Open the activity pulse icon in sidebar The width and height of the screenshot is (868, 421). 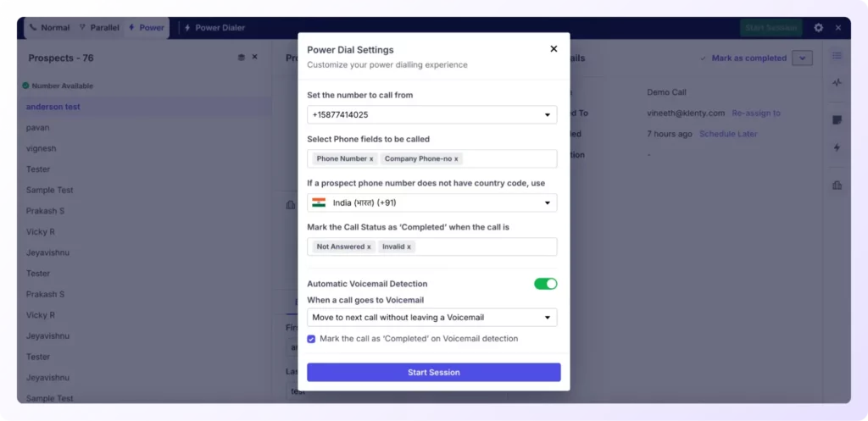(837, 82)
